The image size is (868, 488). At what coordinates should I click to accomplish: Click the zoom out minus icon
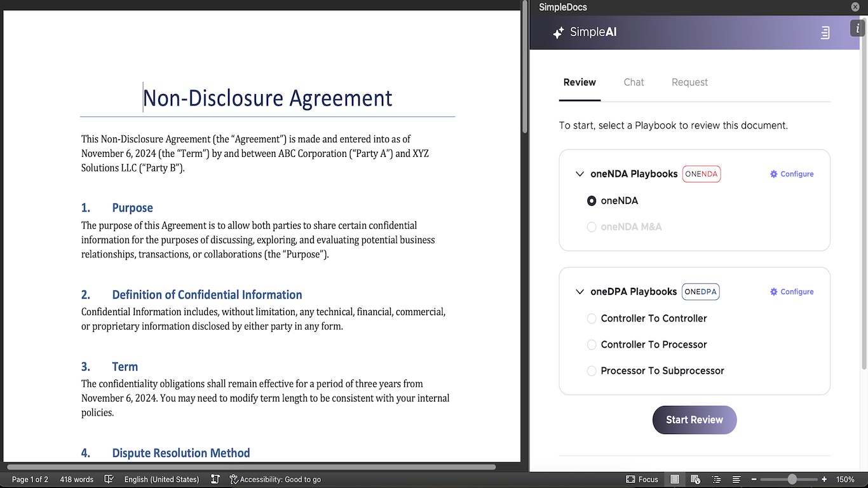coord(754,479)
